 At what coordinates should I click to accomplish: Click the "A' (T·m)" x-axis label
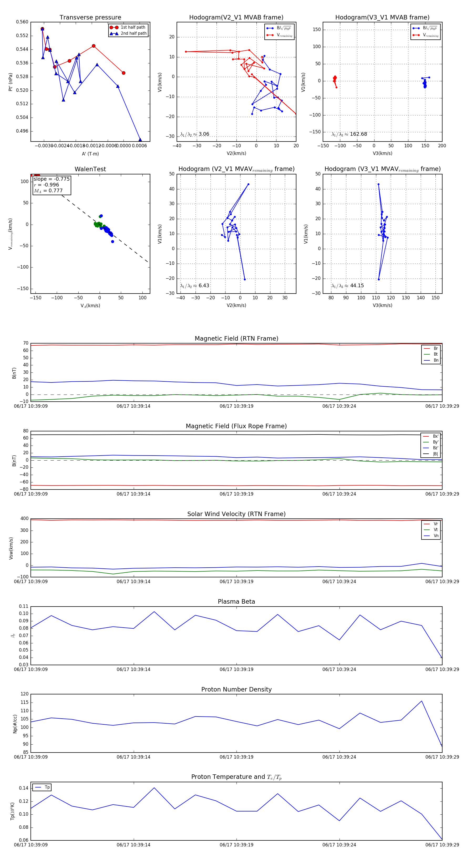tap(90, 154)
